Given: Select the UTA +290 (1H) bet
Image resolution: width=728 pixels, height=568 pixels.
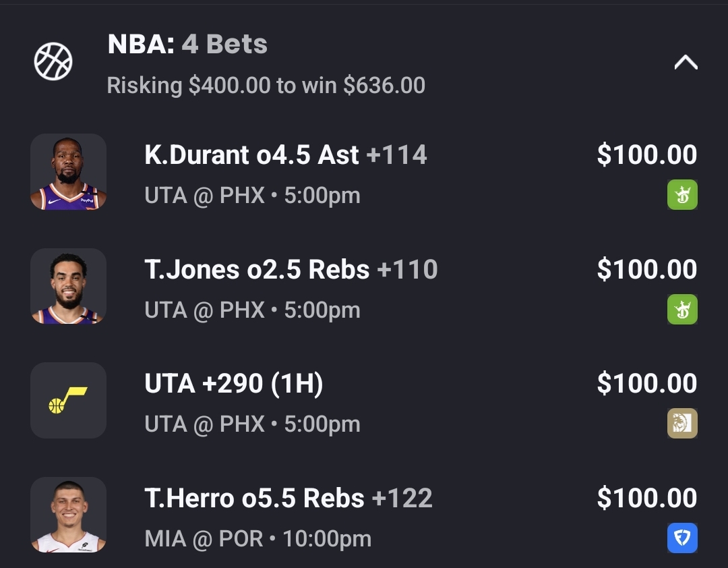Looking at the screenshot, I should tap(234, 384).
